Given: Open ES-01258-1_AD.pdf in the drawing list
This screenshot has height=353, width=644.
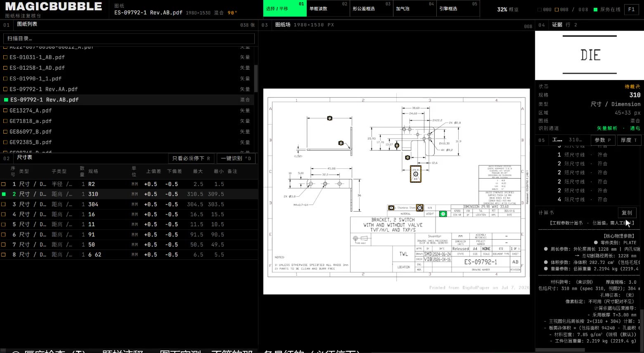Looking at the screenshot, I should (x=127, y=68).
